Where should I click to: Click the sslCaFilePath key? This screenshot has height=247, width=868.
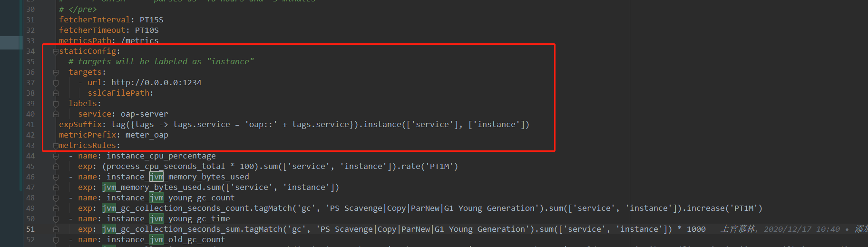[118, 93]
